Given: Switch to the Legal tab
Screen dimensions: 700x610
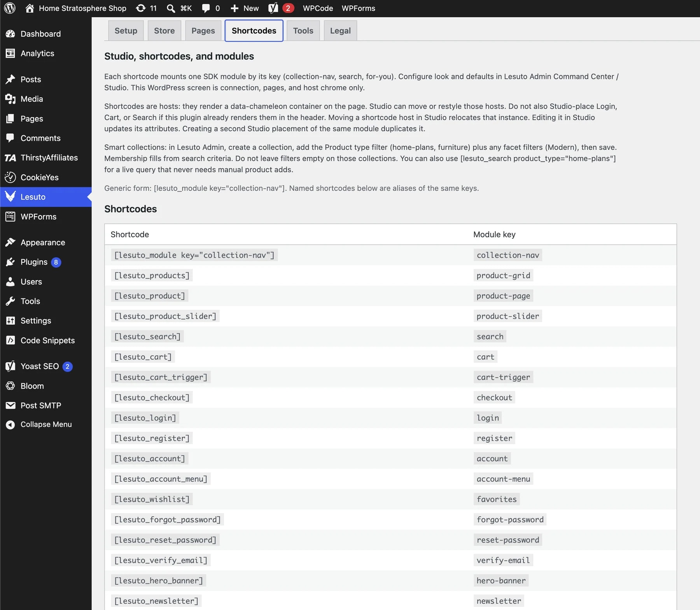Looking at the screenshot, I should click(x=340, y=31).
